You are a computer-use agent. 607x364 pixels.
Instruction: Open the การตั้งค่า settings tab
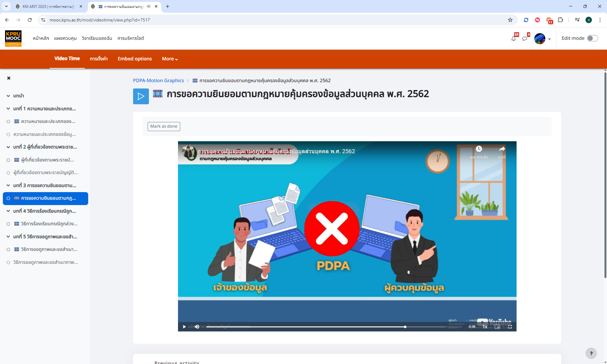(98, 59)
